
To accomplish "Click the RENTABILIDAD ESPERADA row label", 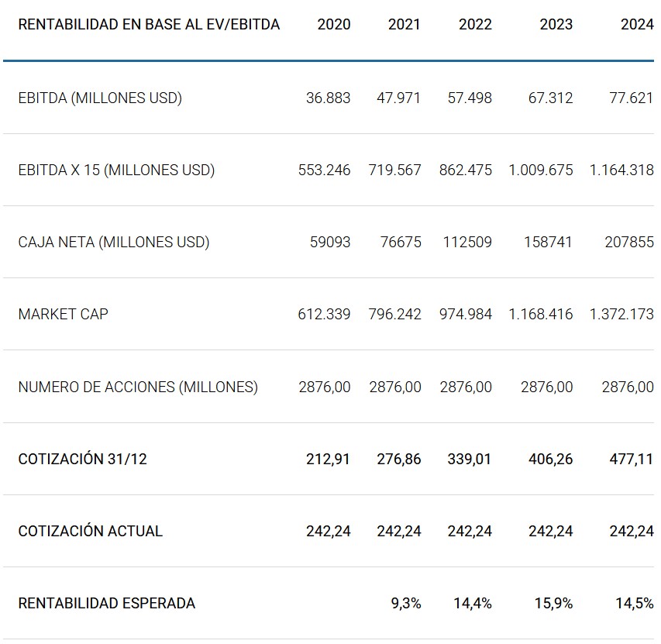I will coord(107,603).
